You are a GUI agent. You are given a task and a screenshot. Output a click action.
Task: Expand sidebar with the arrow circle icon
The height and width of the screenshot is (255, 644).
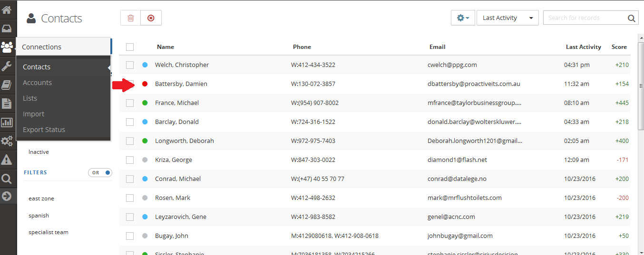(x=7, y=196)
